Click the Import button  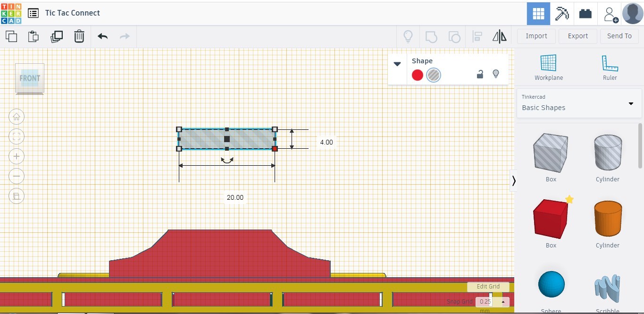point(536,36)
